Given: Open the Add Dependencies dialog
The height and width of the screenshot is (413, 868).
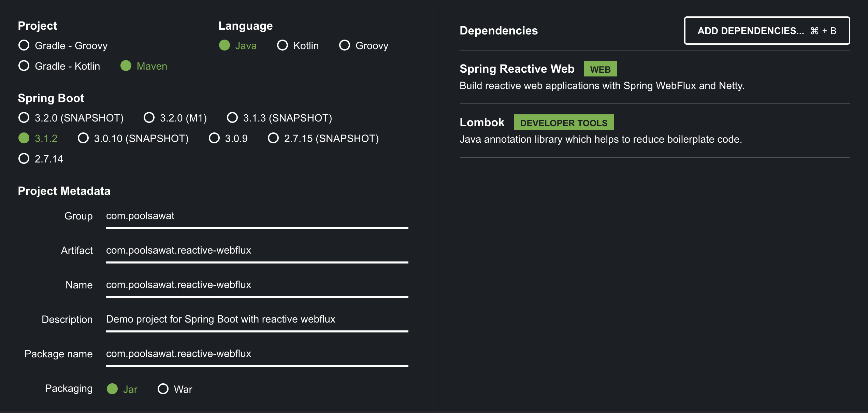Looking at the screenshot, I should pos(767,31).
